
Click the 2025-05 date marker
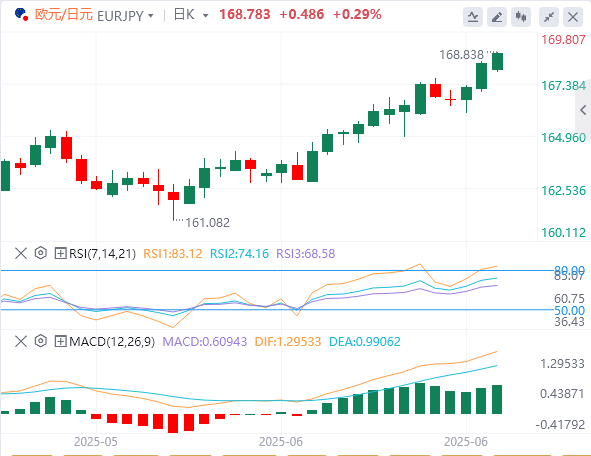(x=96, y=442)
